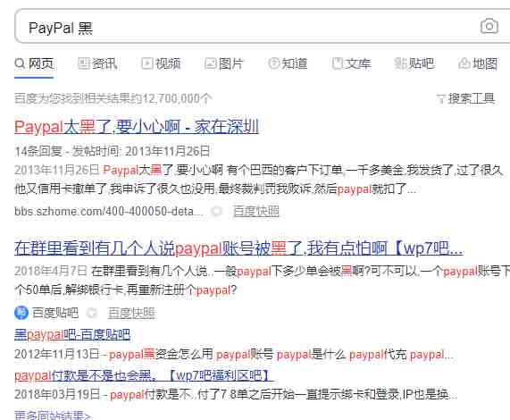This screenshot has height=420, width=510.
Task: Click the 贴吧 paw icon
Action: click(400, 63)
